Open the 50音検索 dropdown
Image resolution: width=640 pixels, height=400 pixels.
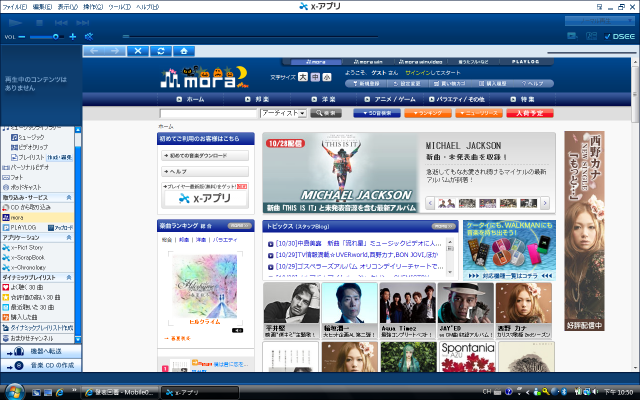click(x=376, y=113)
